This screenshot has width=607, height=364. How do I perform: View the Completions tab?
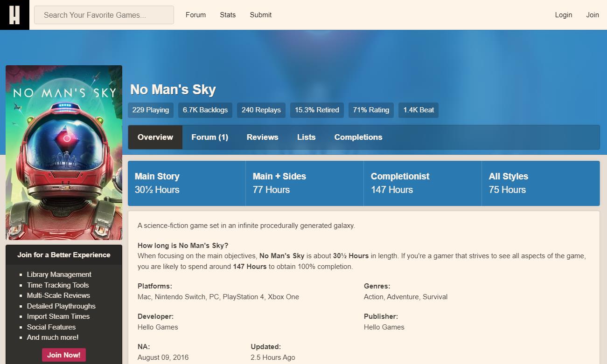coord(358,137)
